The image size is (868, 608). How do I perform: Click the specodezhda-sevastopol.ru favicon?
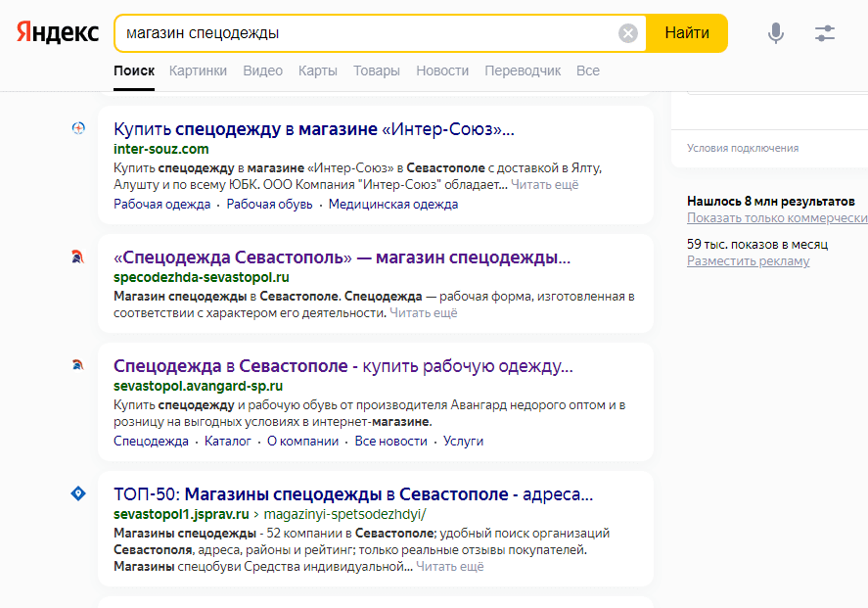(x=78, y=257)
